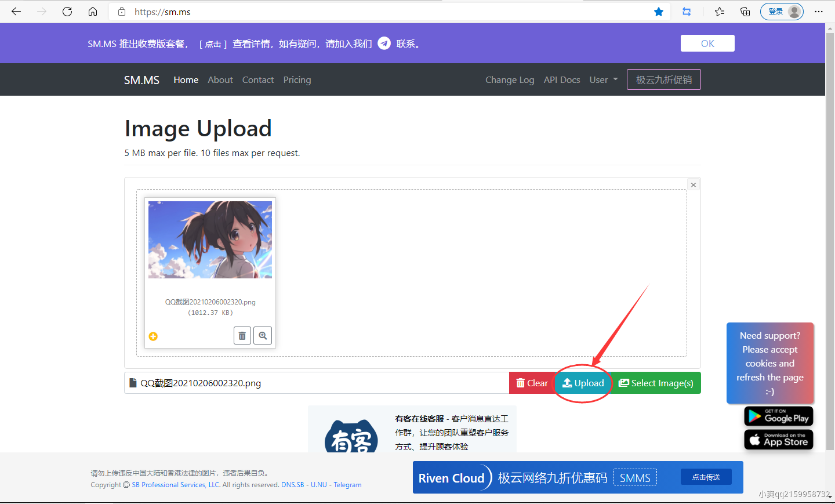The height and width of the screenshot is (504, 835).
Task: Click the 登录 profile button
Action: (x=782, y=12)
